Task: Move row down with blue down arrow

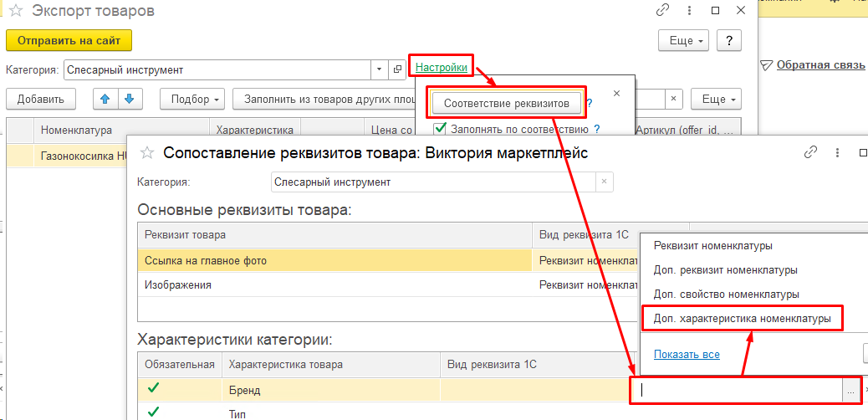Action: click(x=130, y=100)
